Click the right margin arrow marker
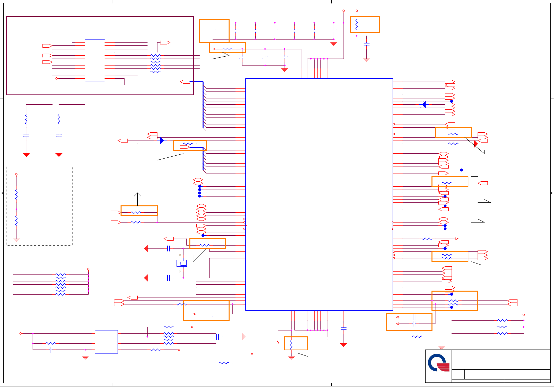The width and height of the screenshot is (555, 392). pos(552,193)
